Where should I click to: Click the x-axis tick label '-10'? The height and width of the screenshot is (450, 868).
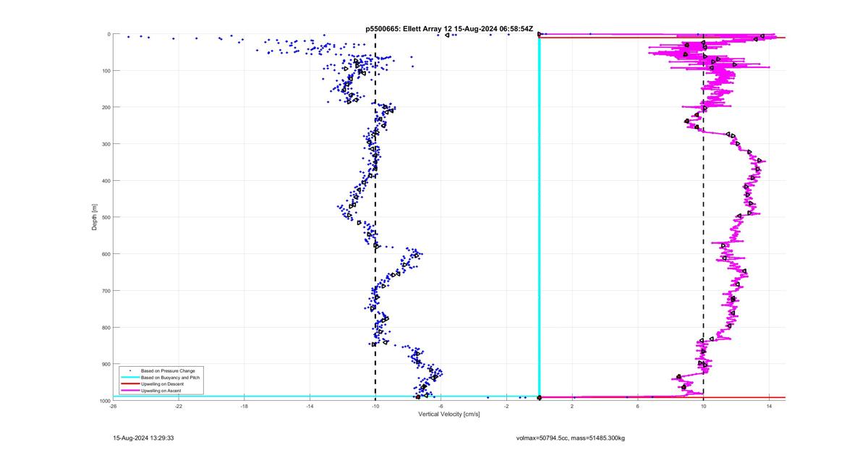tap(375, 407)
